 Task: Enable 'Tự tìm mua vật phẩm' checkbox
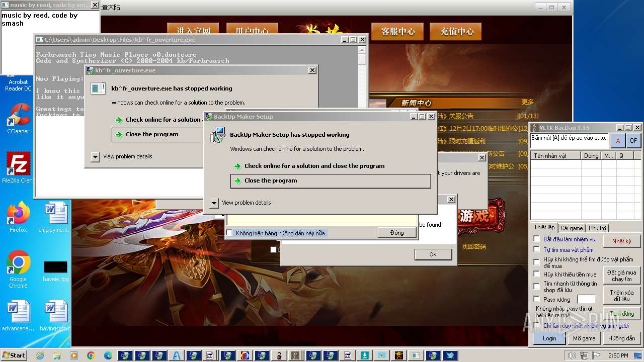pos(537,249)
